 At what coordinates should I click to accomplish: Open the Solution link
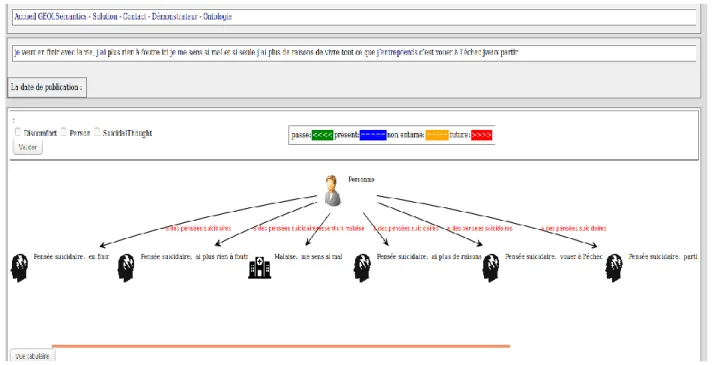[x=105, y=17]
